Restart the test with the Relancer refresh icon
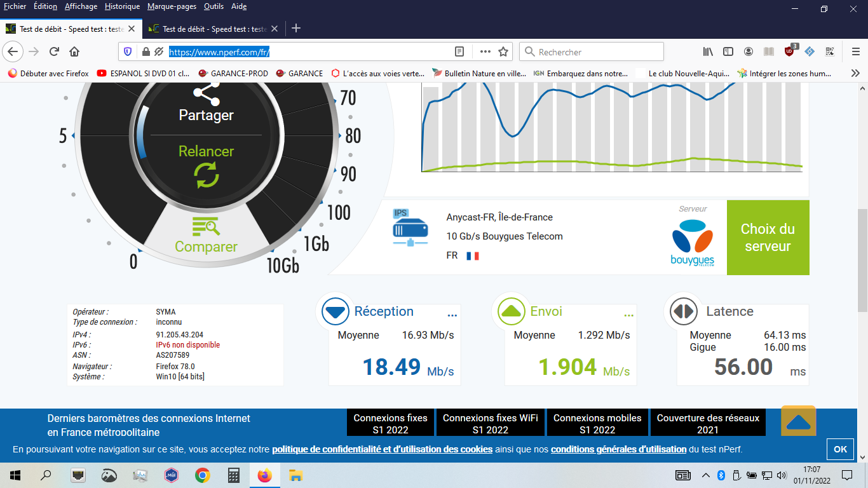 pyautogui.click(x=207, y=175)
